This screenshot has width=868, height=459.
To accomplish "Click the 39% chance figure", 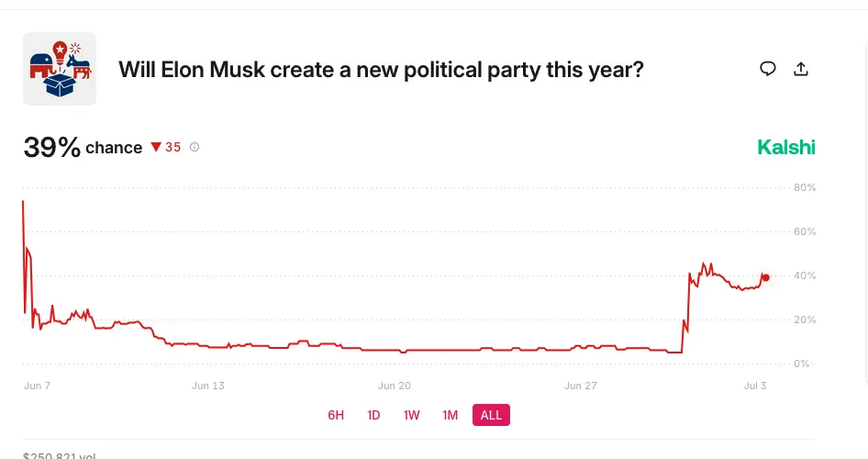I will tap(51, 148).
